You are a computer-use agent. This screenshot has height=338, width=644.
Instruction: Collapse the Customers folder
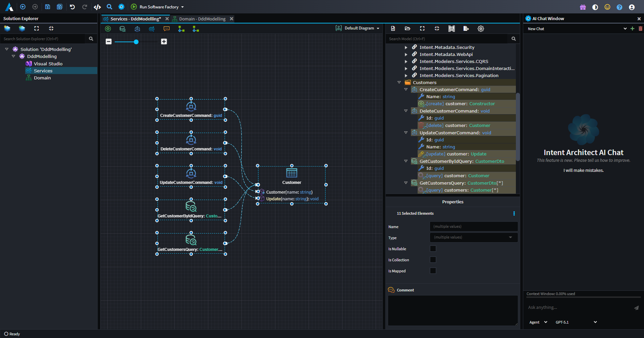(399, 82)
